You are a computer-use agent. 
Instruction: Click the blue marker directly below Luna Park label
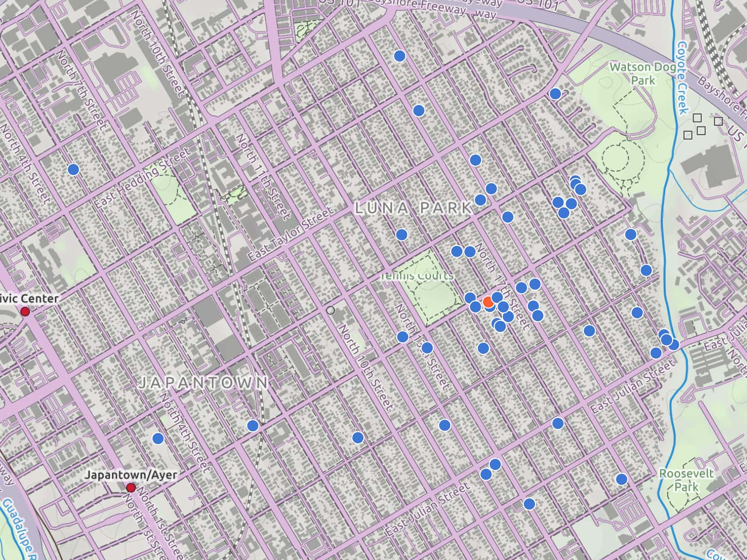tap(401, 235)
